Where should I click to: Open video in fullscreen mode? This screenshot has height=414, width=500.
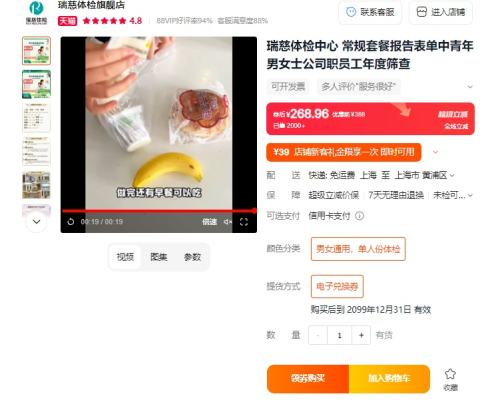coord(244,222)
